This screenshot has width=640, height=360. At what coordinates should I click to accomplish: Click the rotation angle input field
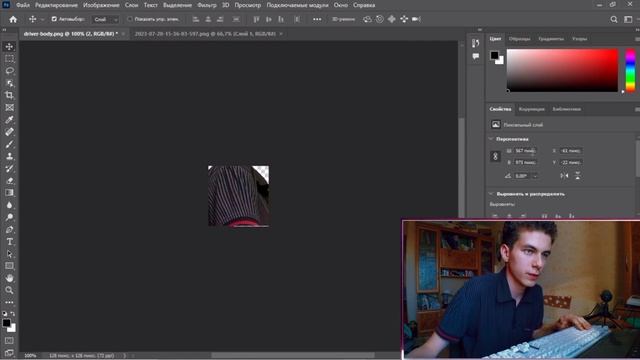[x=522, y=176]
